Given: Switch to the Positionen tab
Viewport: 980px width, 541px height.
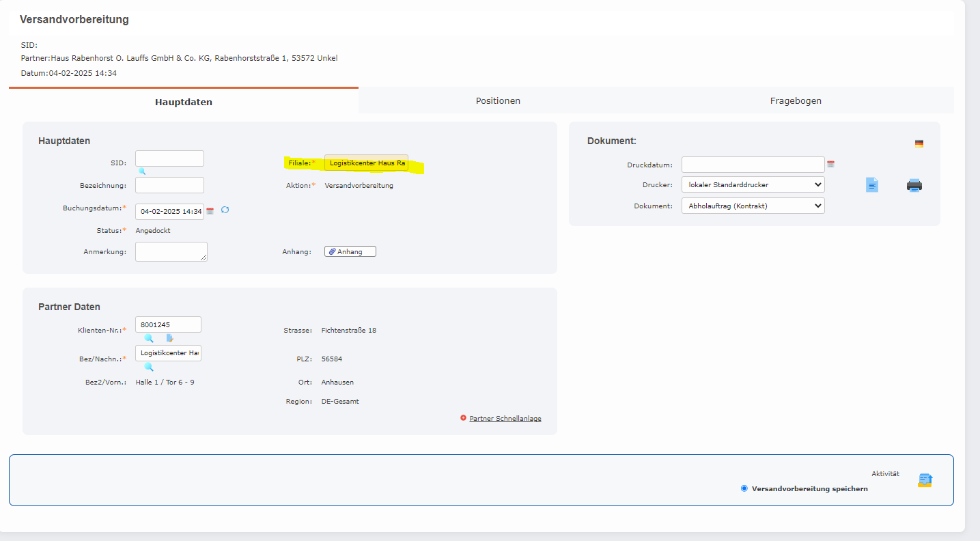Looking at the screenshot, I should pyautogui.click(x=498, y=100).
